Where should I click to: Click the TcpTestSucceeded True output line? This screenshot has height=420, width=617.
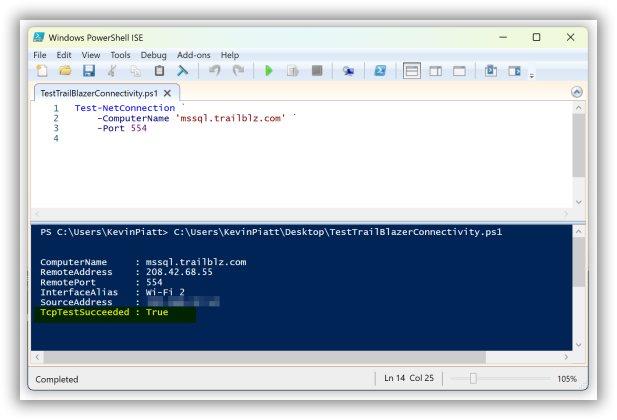(104, 312)
